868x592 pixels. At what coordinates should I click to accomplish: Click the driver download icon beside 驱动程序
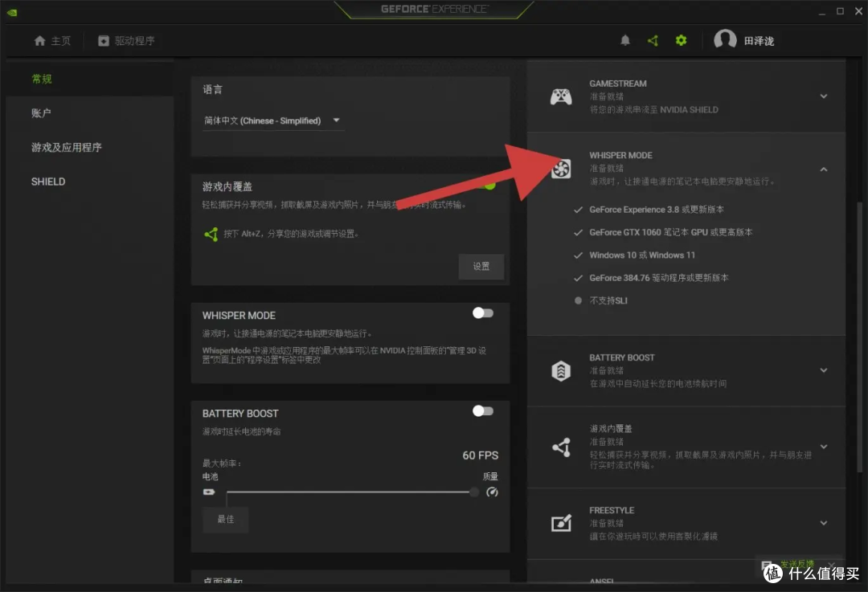[x=104, y=40]
